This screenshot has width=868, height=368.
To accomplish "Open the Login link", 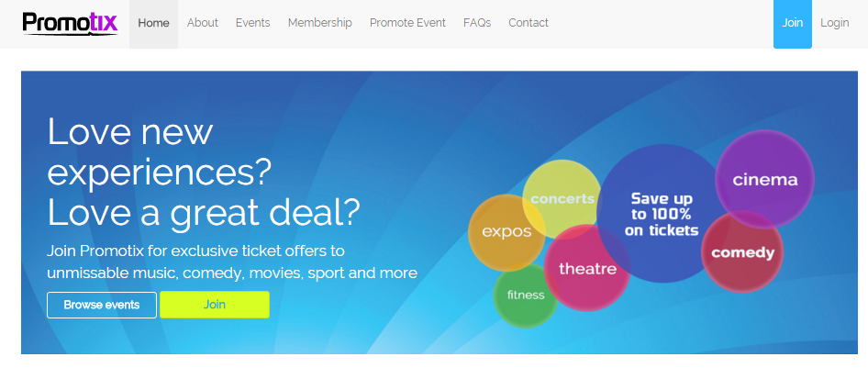I will [835, 23].
